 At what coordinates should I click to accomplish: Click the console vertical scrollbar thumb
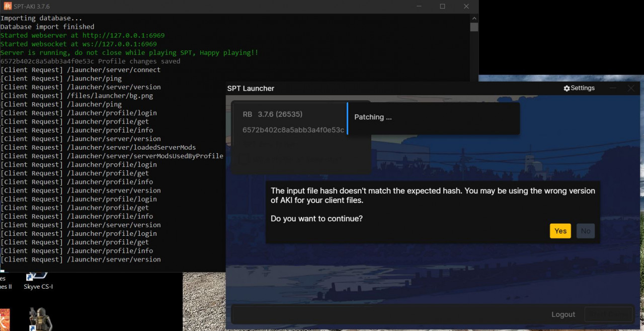click(474, 27)
